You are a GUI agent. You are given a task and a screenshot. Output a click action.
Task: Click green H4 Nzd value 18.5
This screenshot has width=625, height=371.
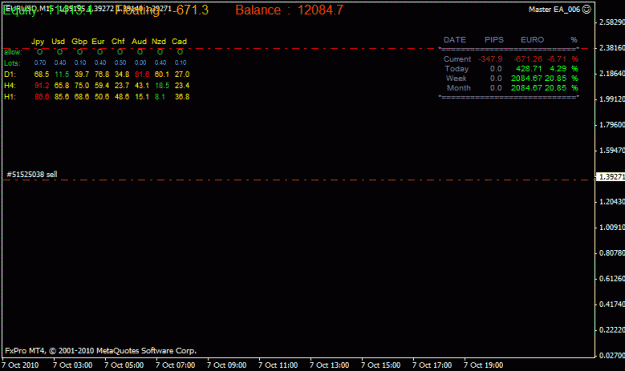pyautogui.click(x=162, y=86)
